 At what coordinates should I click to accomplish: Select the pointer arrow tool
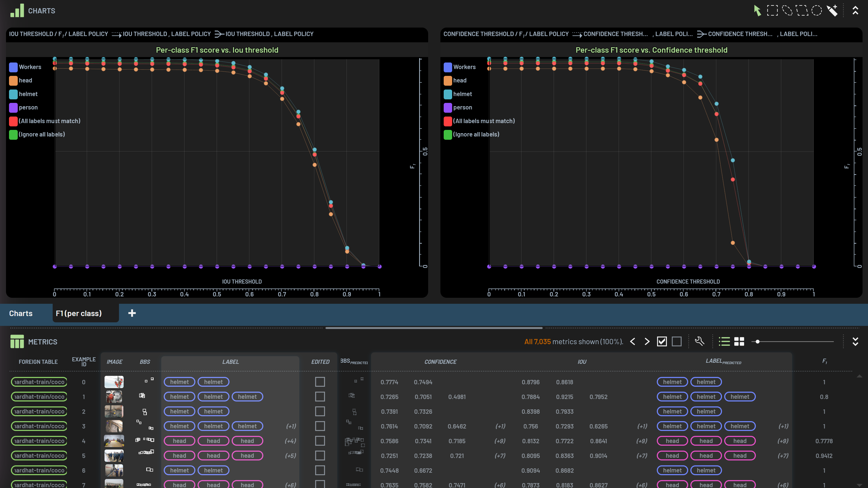[757, 11]
